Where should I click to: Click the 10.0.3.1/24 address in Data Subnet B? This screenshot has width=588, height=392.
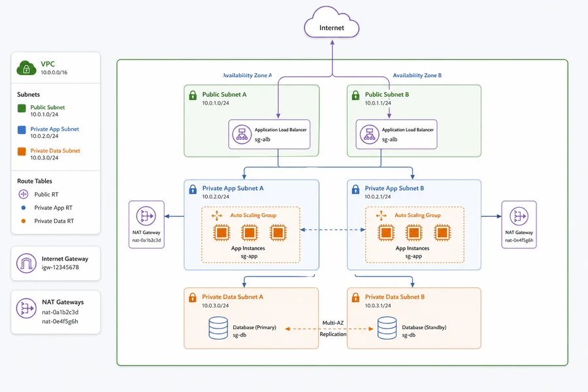point(378,306)
